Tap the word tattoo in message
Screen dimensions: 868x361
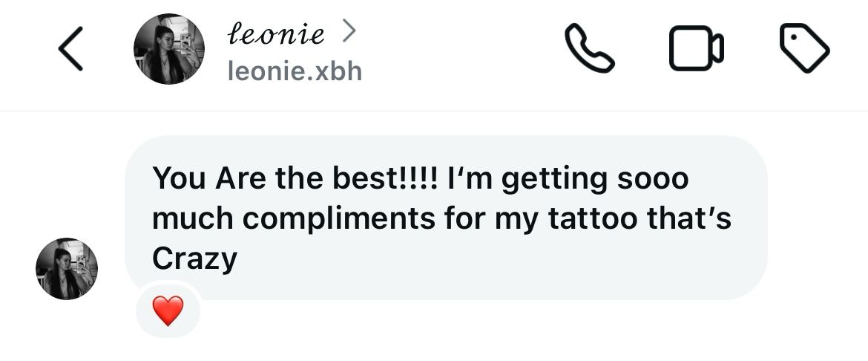(x=593, y=218)
